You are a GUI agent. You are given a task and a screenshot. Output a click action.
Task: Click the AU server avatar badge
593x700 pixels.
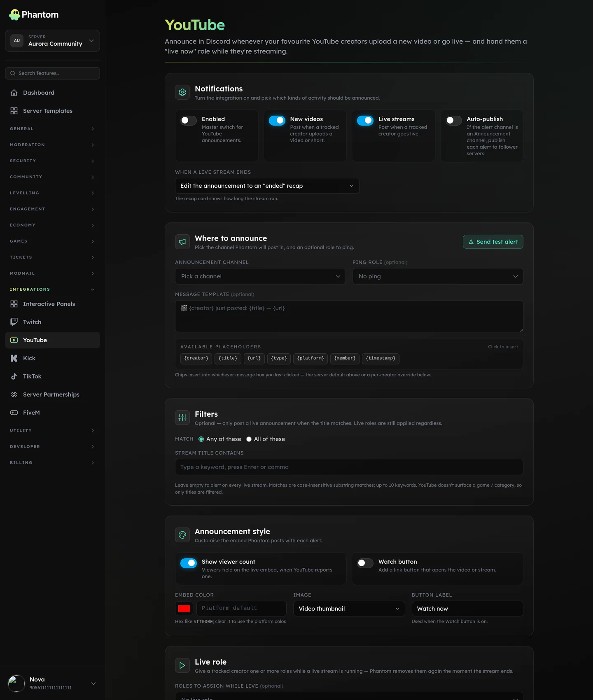click(17, 41)
